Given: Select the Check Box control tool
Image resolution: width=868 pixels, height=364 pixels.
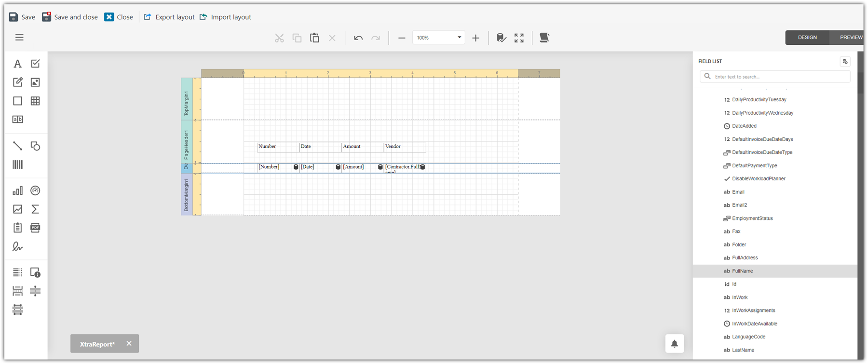Looking at the screenshot, I should (35, 64).
